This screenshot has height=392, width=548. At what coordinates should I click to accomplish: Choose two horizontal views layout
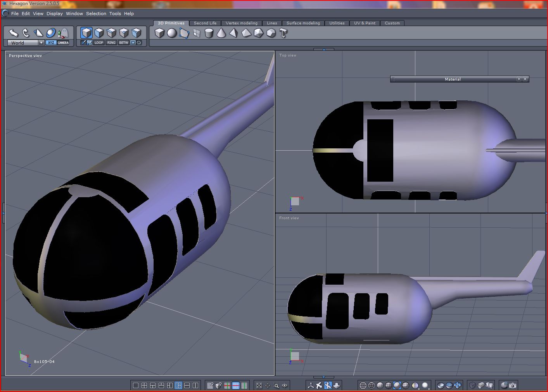click(x=187, y=385)
